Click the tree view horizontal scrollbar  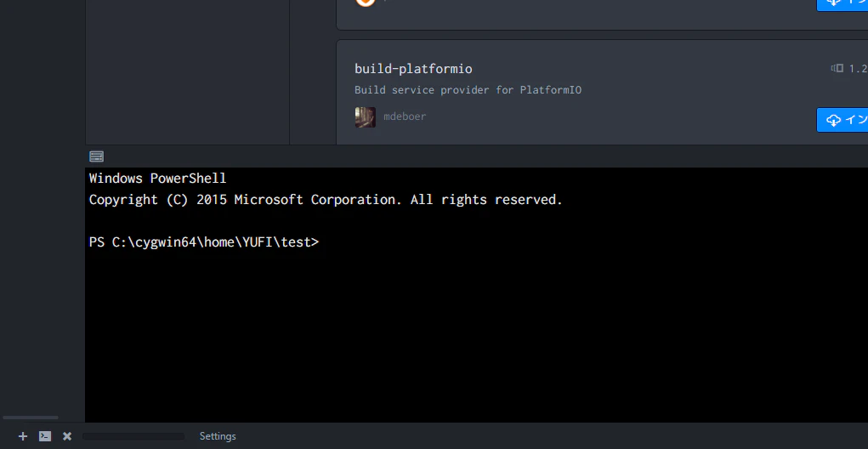[31, 418]
